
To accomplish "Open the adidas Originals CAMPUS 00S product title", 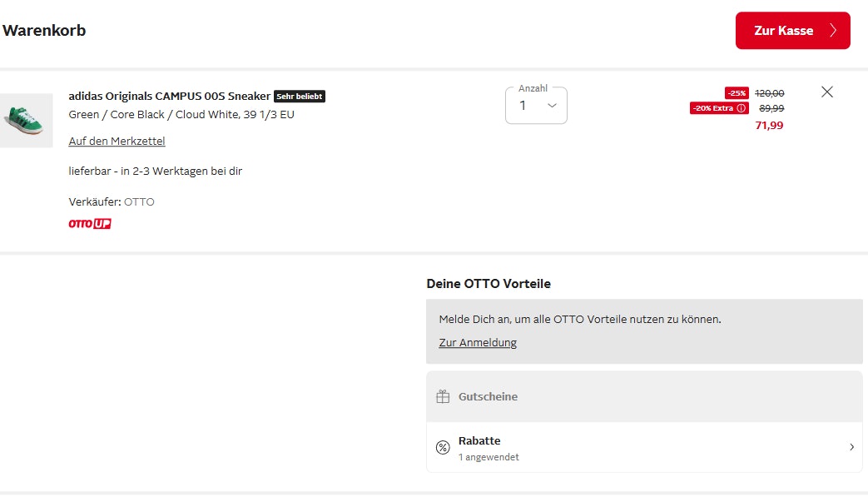I will (x=169, y=97).
